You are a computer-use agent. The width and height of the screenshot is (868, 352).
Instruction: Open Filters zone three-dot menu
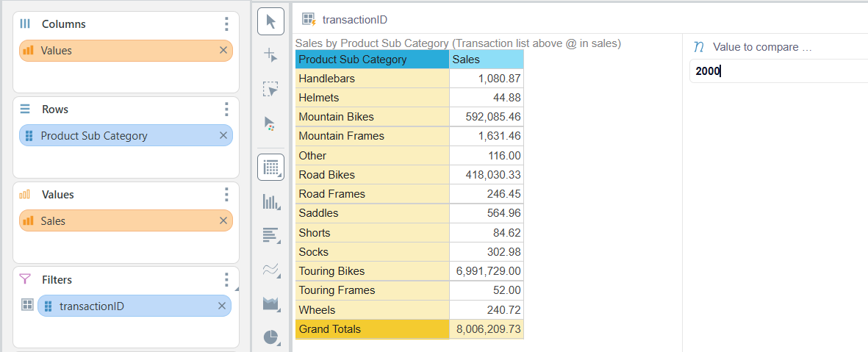coord(226,280)
